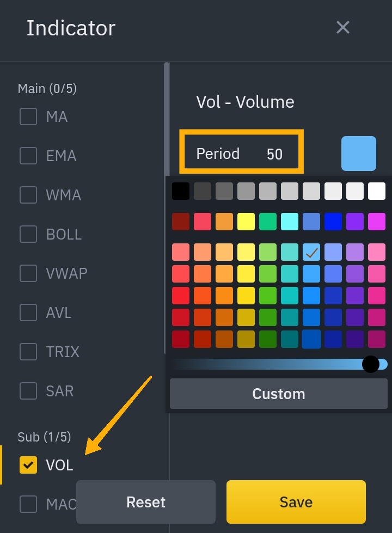Screen dimensions: 392x533
Task: Uncheck the VOL sub indicator
Action: (x=28, y=465)
